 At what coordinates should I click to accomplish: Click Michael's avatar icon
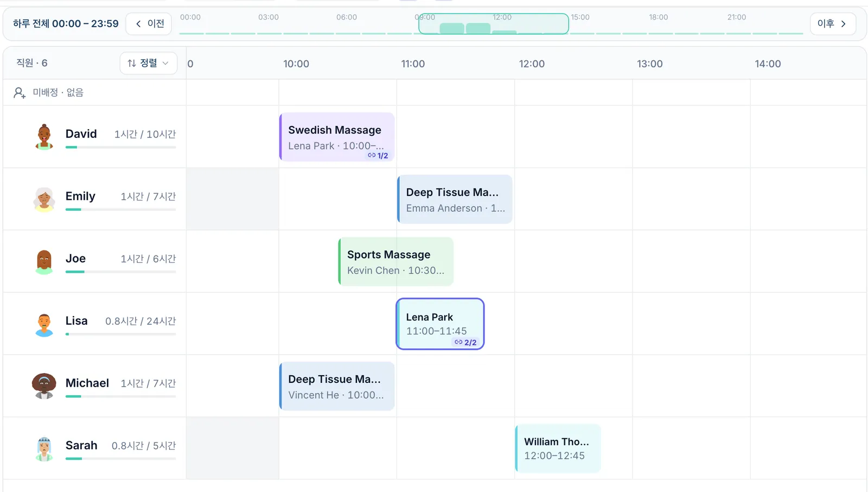(x=44, y=386)
